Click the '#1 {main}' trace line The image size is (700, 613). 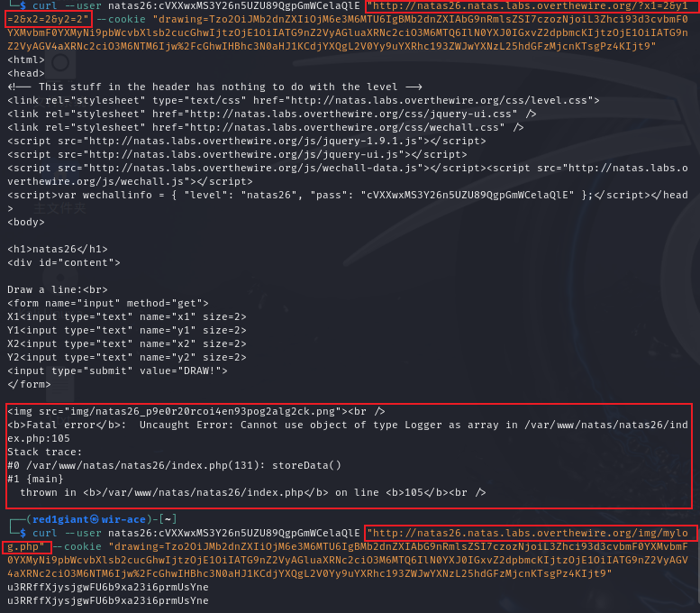(35, 479)
